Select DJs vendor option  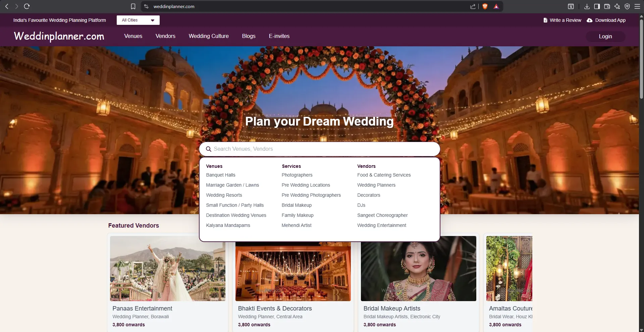pyautogui.click(x=361, y=205)
